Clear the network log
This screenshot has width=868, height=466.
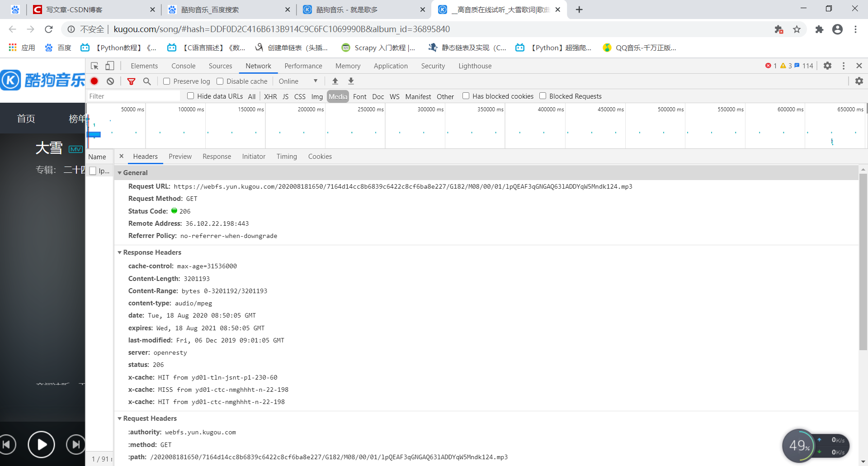tap(110, 81)
